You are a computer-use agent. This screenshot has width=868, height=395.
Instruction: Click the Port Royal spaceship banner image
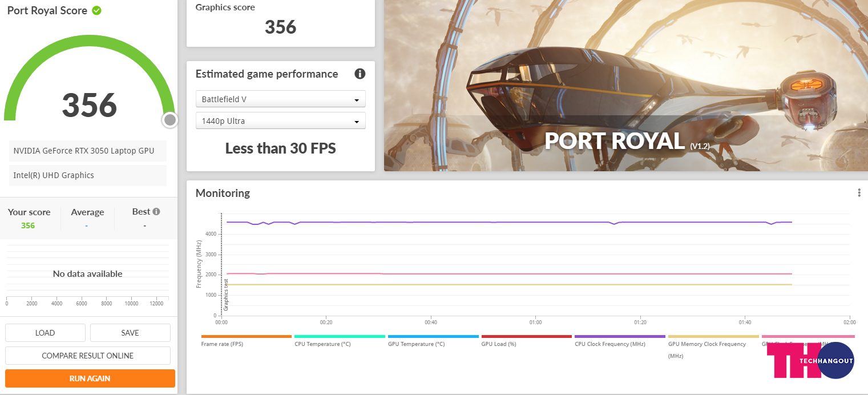[626, 86]
